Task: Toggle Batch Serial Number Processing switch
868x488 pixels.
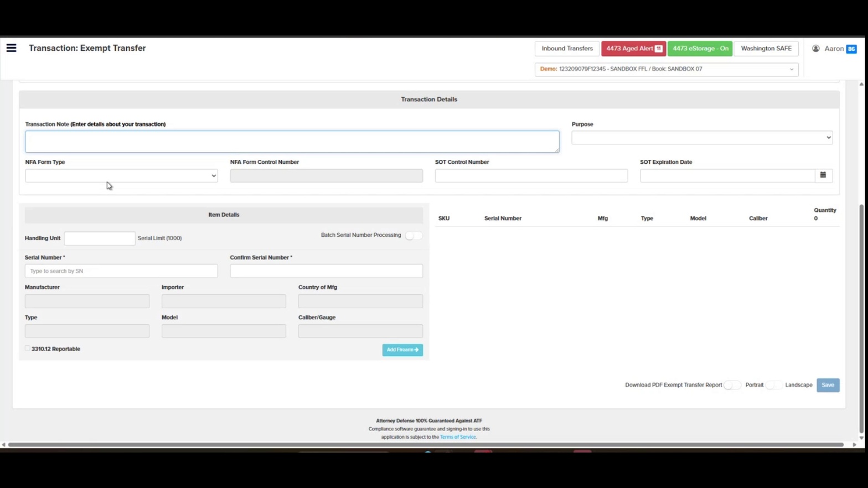Action: click(x=413, y=235)
